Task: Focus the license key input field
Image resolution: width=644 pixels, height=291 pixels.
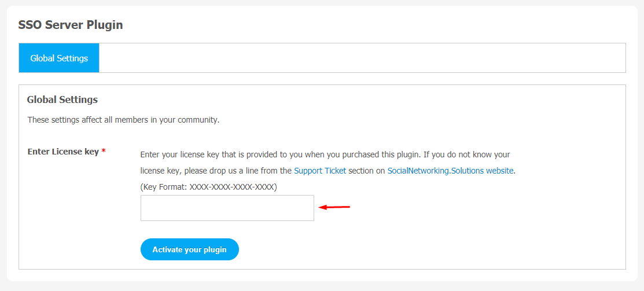Action: click(x=227, y=208)
